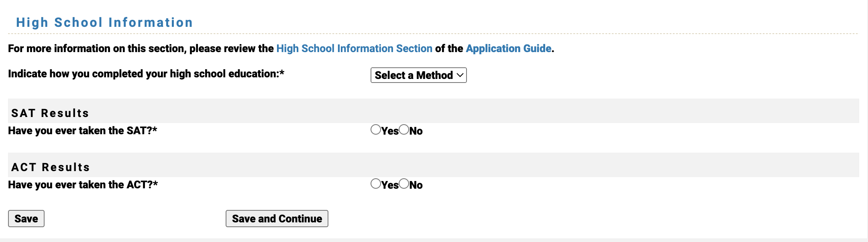Click the SAT question label text
This screenshot has height=242, width=868.
click(82, 130)
